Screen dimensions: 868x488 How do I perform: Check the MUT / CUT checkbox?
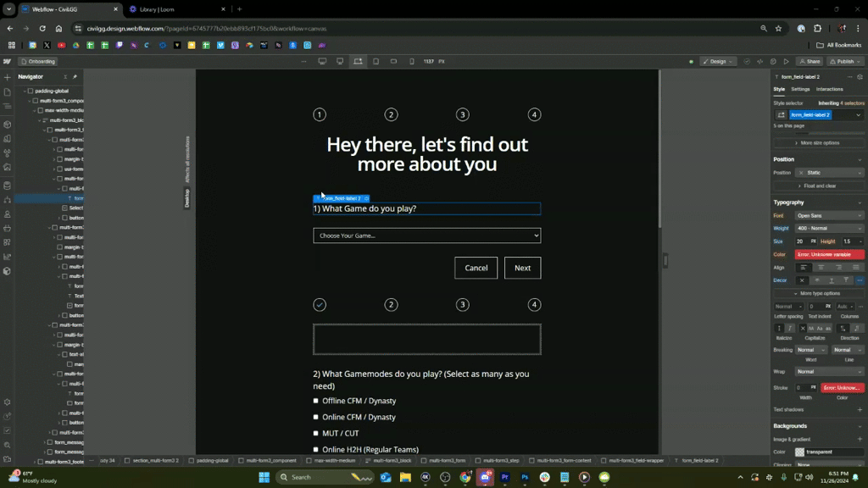[315, 433]
